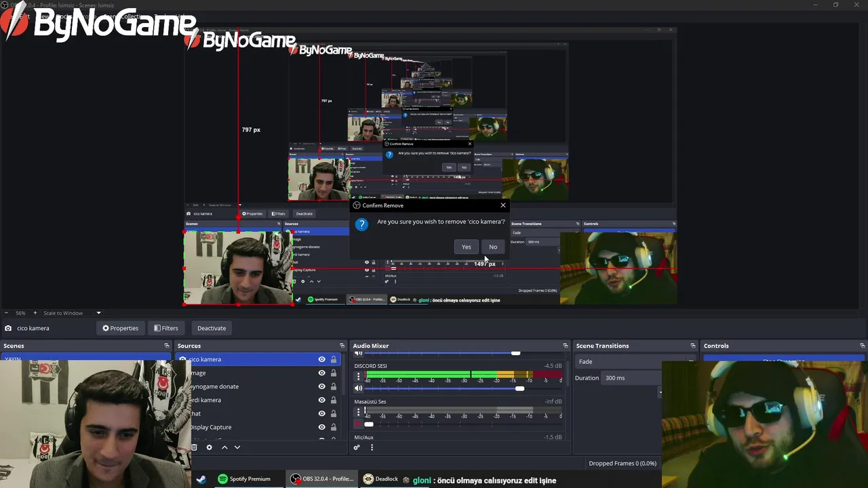868x488 pixels.
Task: Undock the Scenes panel
Action: 166,346
